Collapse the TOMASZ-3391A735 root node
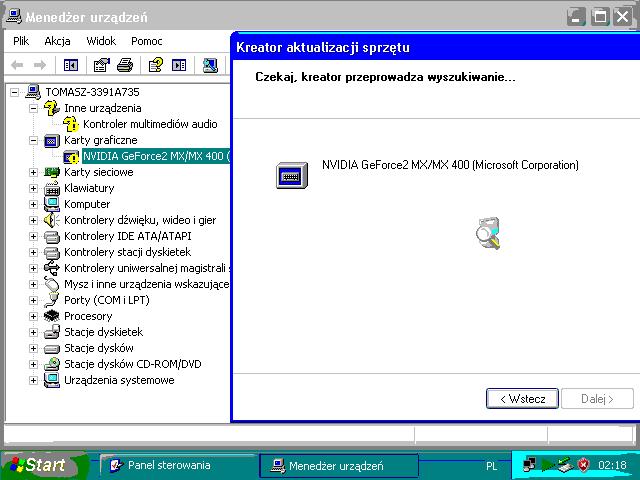The image size is (640, 480). point(15,92)
